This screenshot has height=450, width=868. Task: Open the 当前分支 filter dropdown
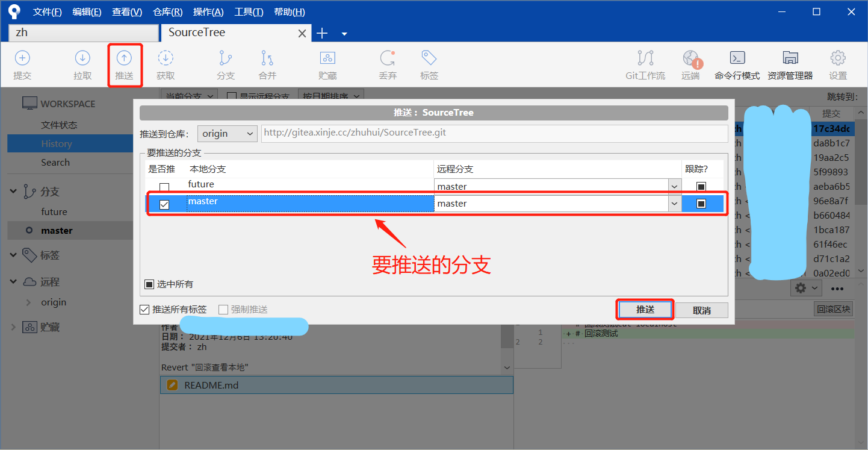click(190, 96)
